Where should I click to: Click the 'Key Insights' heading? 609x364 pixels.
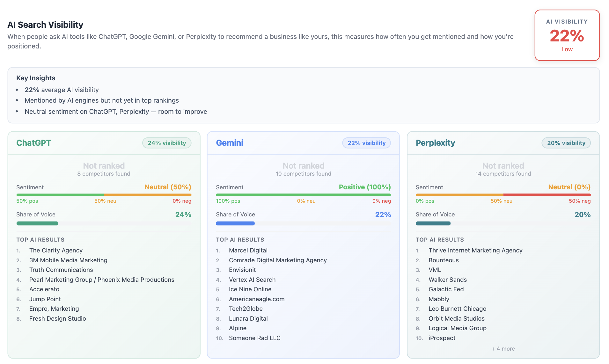pos(36,78)
